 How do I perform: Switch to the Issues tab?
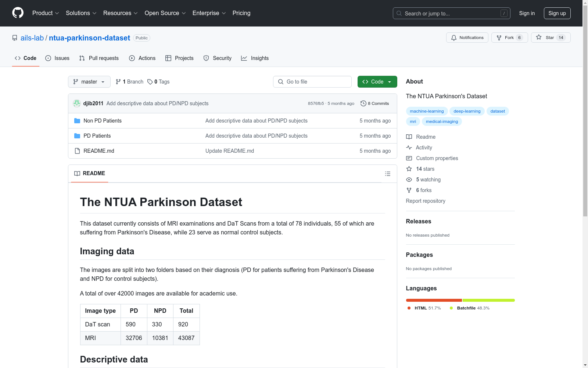(57, 58)
